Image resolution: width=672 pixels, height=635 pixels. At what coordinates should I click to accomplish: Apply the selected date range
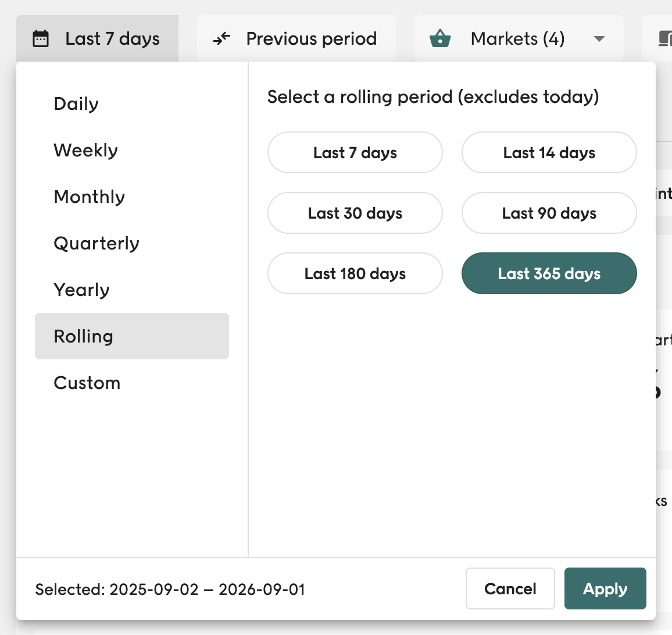pyautogui.click(x=605, y=588)
